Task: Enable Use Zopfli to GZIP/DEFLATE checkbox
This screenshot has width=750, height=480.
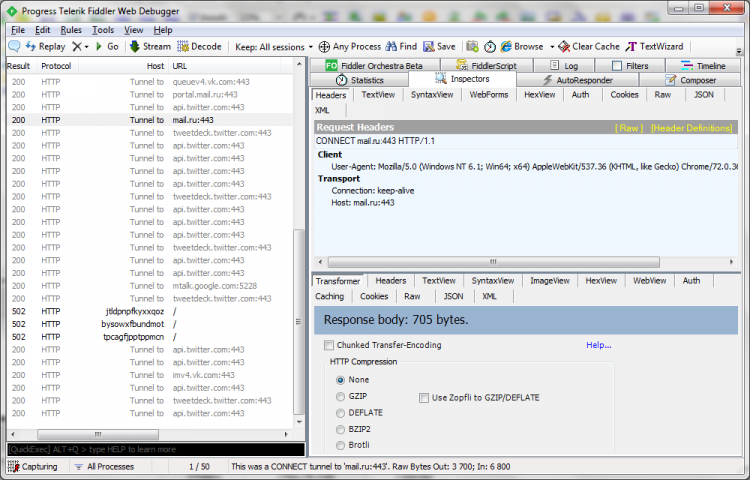Action: 424,398
